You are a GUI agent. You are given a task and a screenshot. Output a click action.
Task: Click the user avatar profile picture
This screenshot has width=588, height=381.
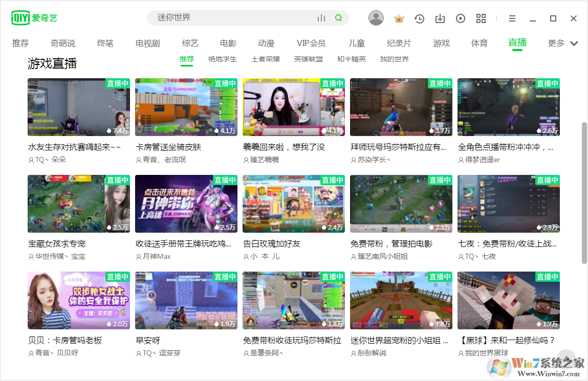coord(376,18)
